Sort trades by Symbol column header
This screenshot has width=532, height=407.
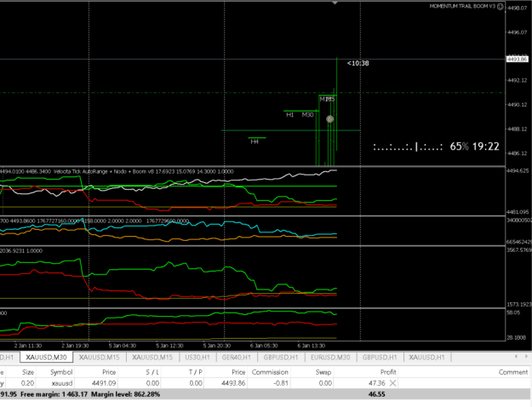(x=61, y=372)
